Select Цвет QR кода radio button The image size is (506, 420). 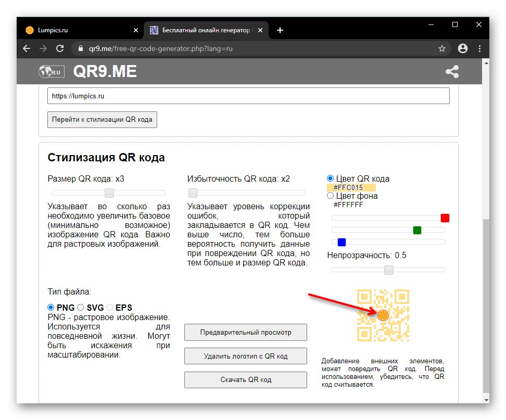[330, 179]
